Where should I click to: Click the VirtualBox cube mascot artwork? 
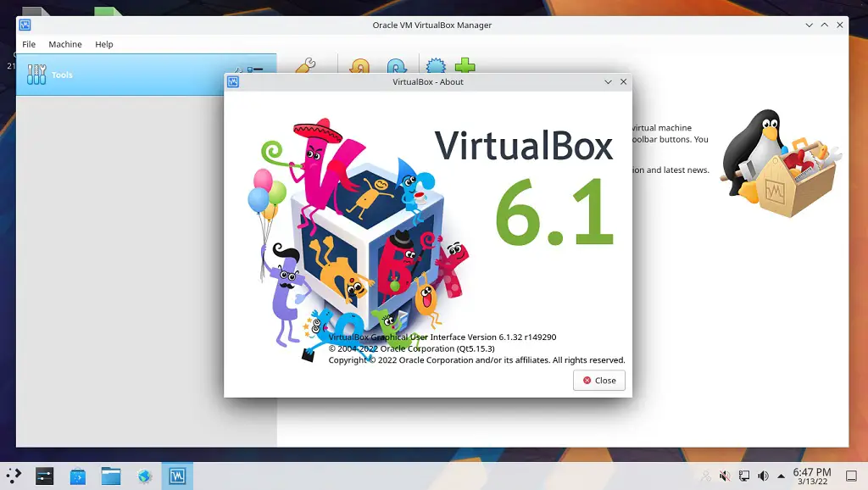pyautogui.click(x=359, y=238)
